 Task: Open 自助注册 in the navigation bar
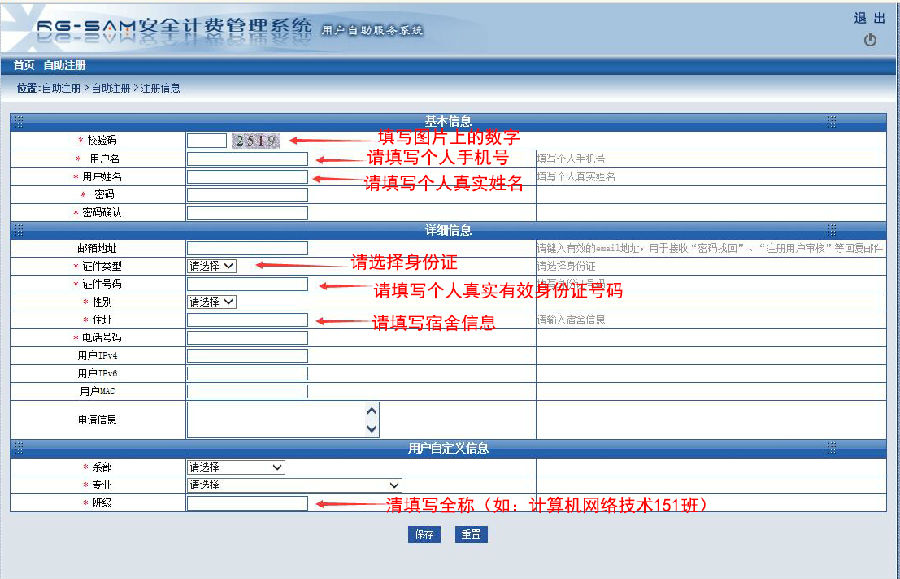pos(64,65)
